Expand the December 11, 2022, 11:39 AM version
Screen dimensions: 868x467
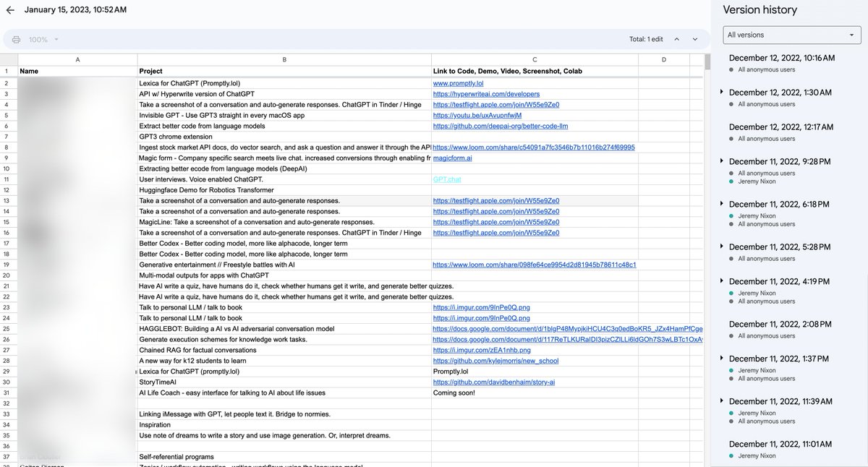721,400
